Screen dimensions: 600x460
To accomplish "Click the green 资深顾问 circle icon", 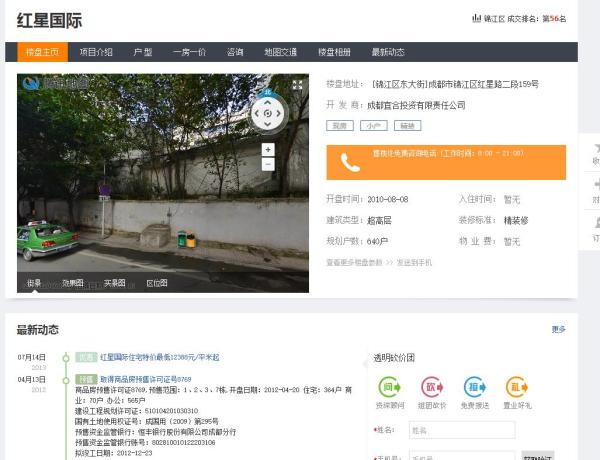I will click(390, 387).
